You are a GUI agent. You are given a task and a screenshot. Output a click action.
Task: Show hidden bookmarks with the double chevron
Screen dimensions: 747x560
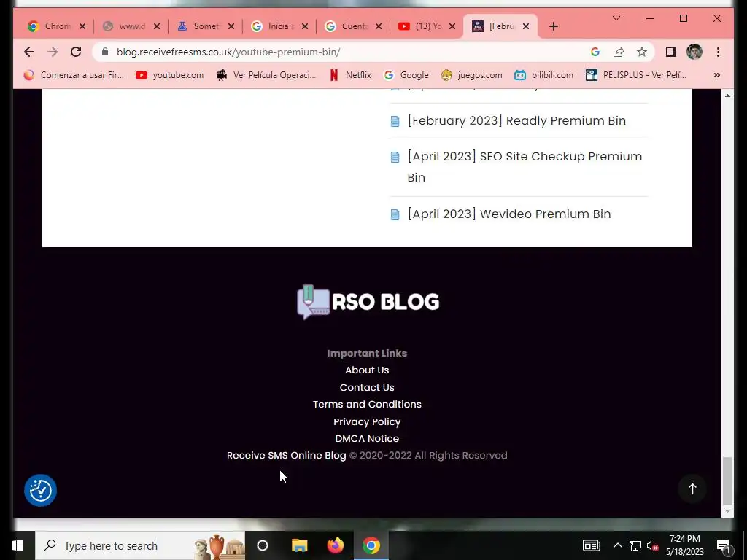point(716,75)
